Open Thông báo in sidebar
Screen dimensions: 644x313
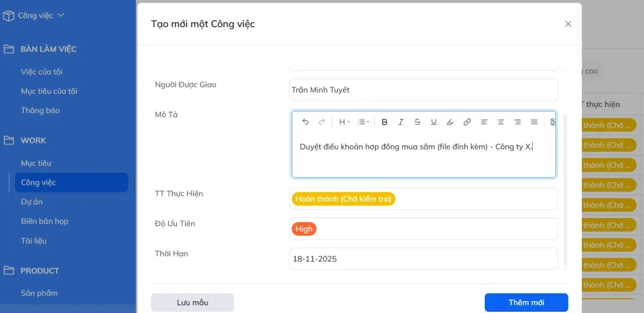click(x=40, y=111)
